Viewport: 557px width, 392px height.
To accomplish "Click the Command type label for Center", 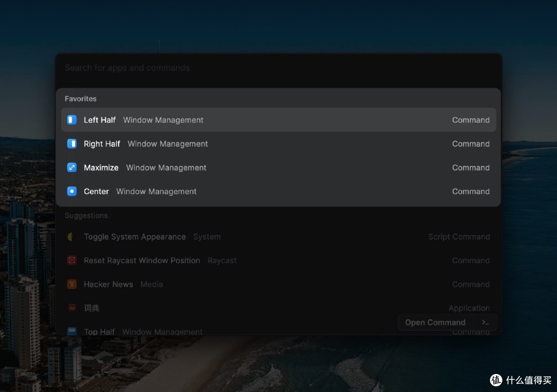I will (471, 191).
